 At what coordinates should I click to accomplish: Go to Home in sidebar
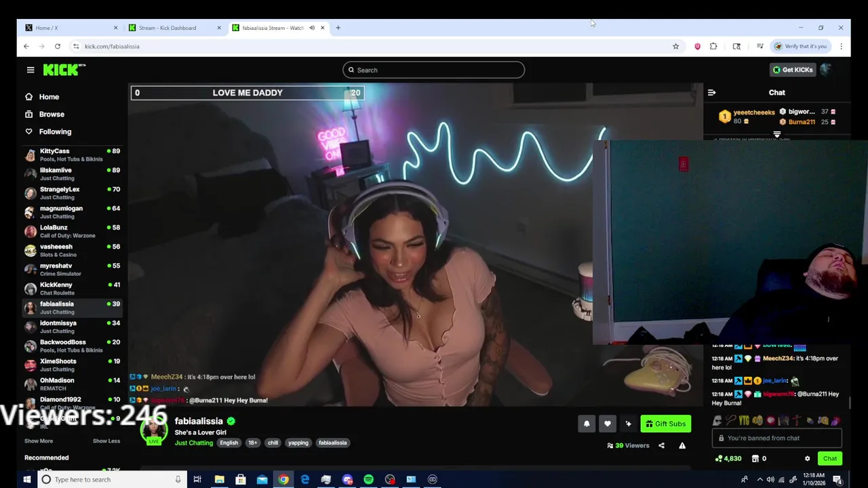click(x=49, y=97)
